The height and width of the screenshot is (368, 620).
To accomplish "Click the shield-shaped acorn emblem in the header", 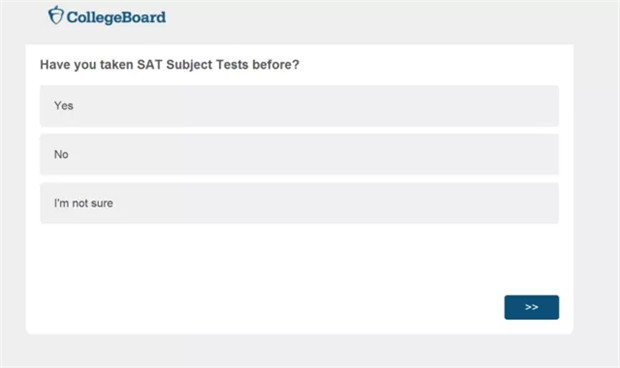I will [56, 15].
